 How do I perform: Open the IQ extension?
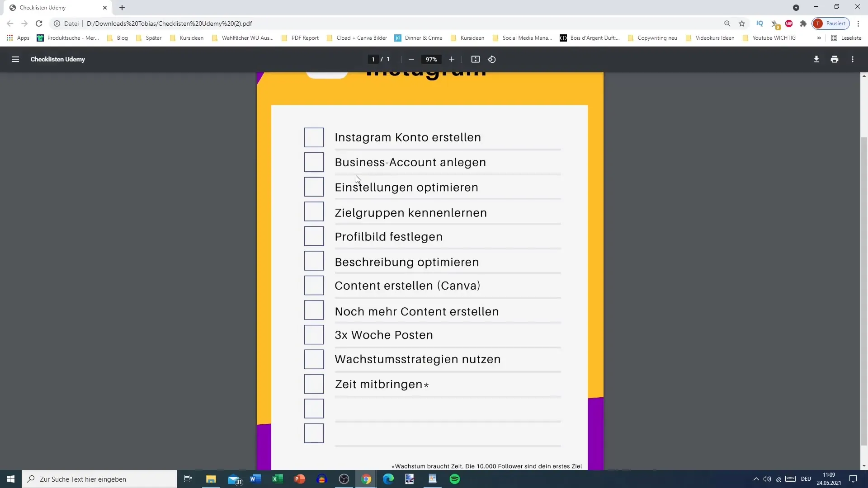(759, 23)
